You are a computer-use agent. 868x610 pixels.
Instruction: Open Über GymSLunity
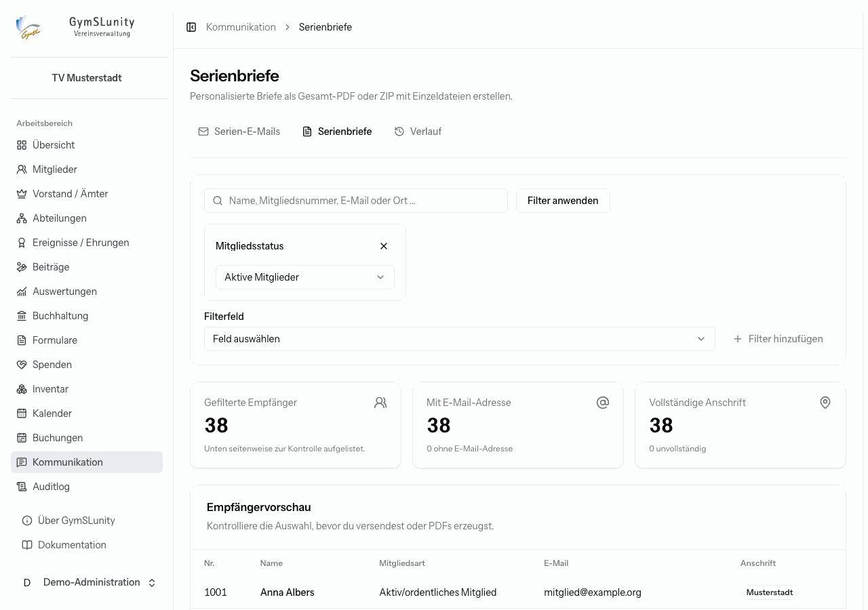coord(87,521)
